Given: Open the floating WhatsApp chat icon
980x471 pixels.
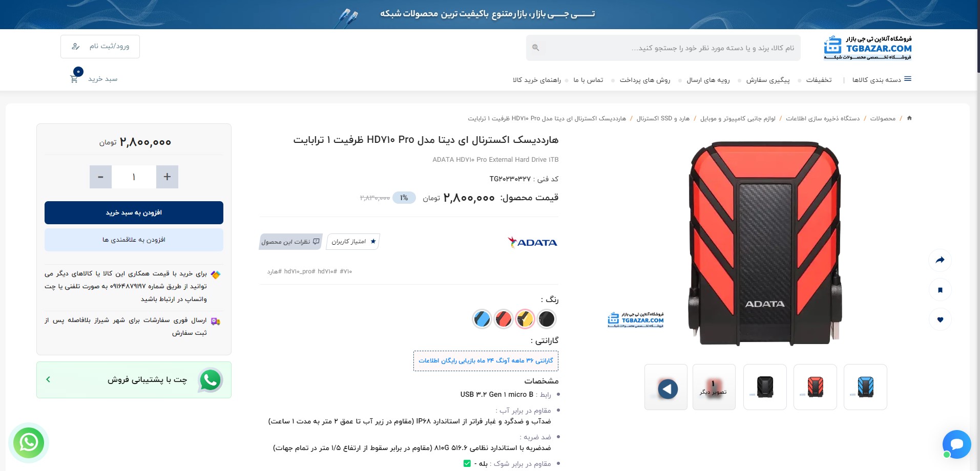Looking at the screenshot, I should (29, 442).
